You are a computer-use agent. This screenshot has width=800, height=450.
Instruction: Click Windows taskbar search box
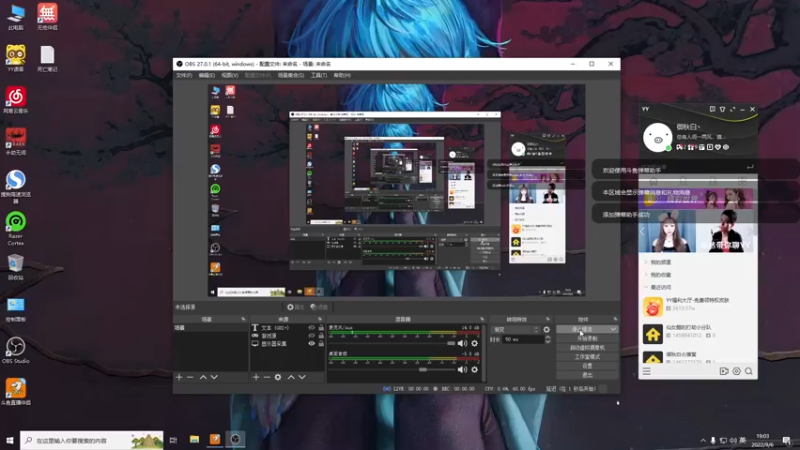tap(92, 440)
